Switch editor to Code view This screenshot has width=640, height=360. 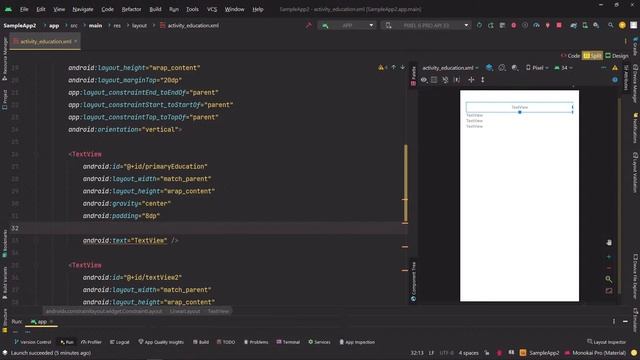pyautogui.click(x=571, y=56)
